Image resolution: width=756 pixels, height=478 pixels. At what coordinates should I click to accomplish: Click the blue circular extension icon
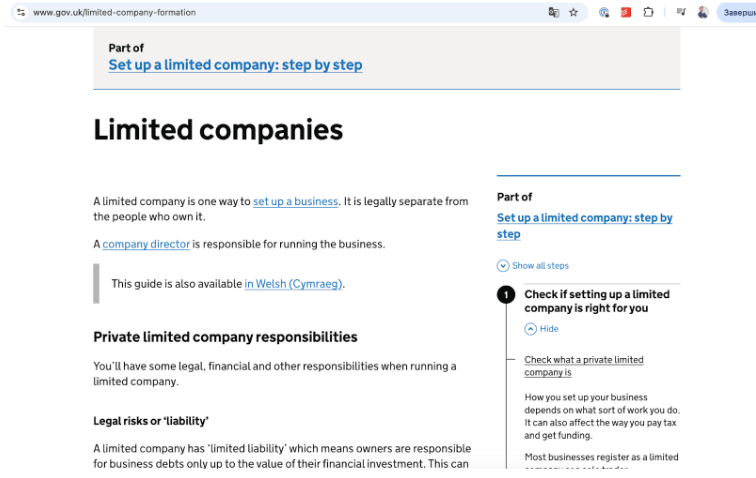tap(604, 13)
